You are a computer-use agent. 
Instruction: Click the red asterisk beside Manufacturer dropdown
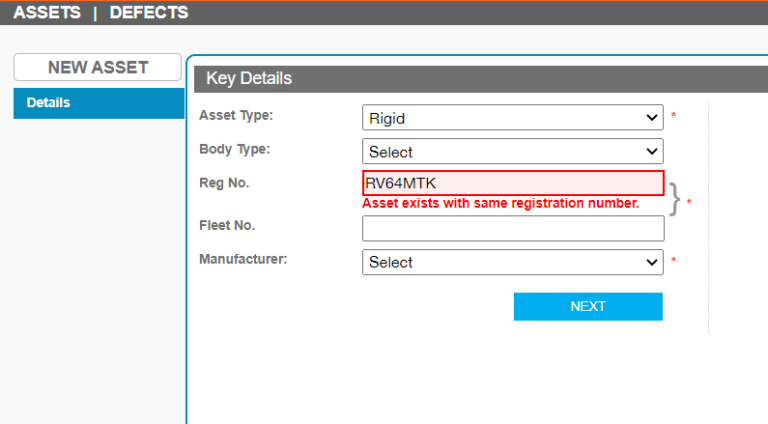[x=673, y=261]
